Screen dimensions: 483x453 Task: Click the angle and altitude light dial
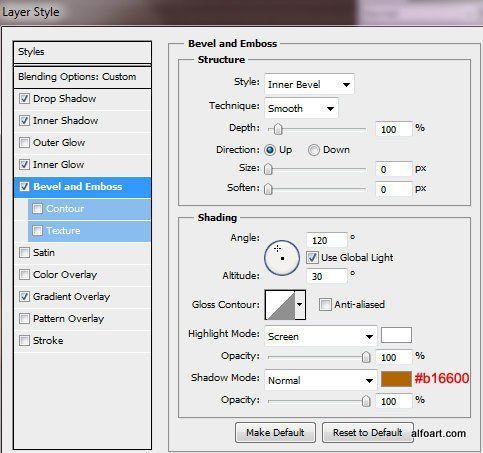(x=282, y=258)
